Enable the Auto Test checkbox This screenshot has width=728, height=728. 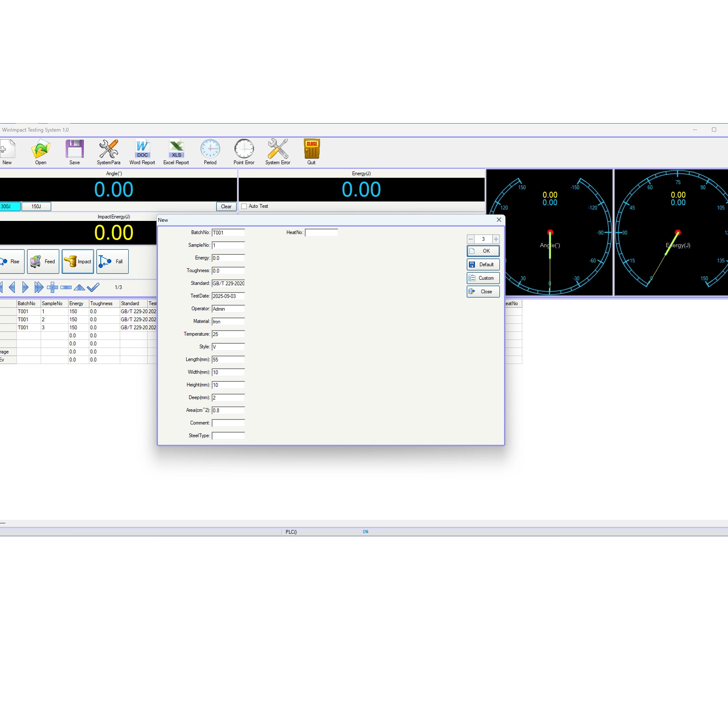244,207
